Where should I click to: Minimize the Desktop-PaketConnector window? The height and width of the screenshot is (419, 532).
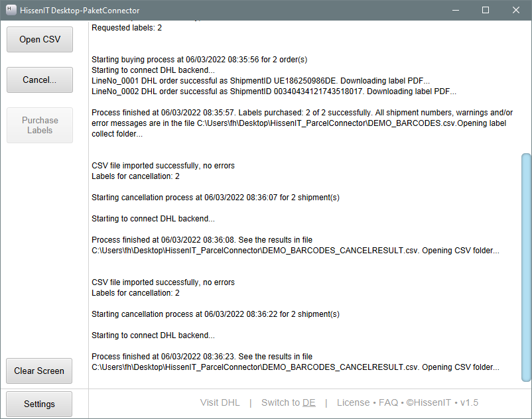click(x=456, y=10)
